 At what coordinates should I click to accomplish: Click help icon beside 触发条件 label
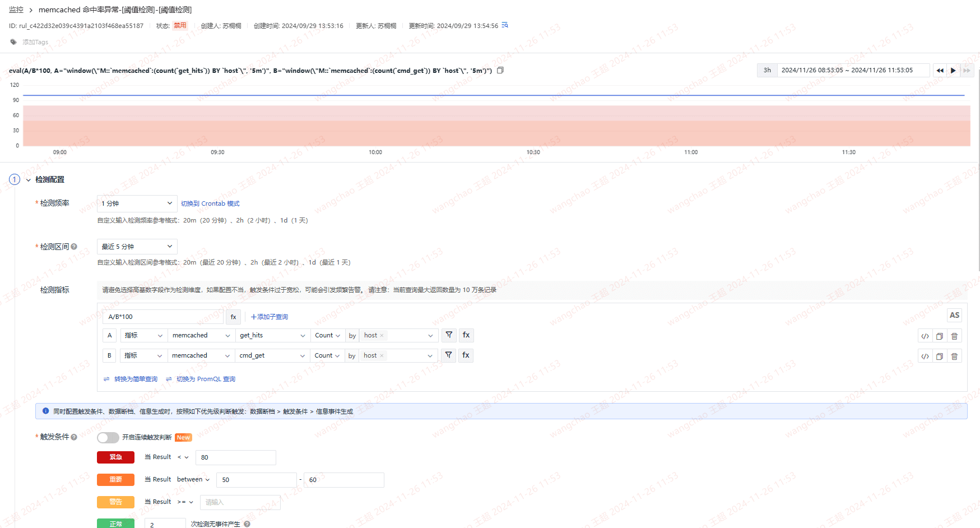74,437
